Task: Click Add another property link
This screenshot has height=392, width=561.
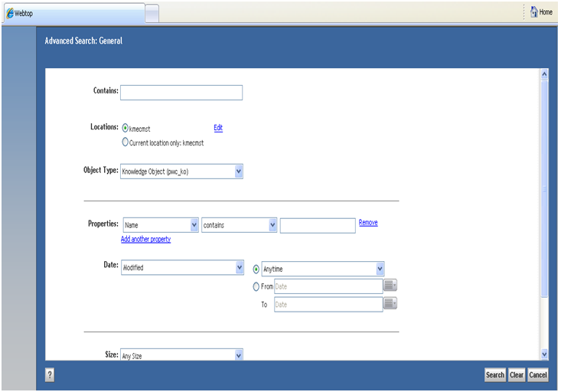Action: point(145,239)
